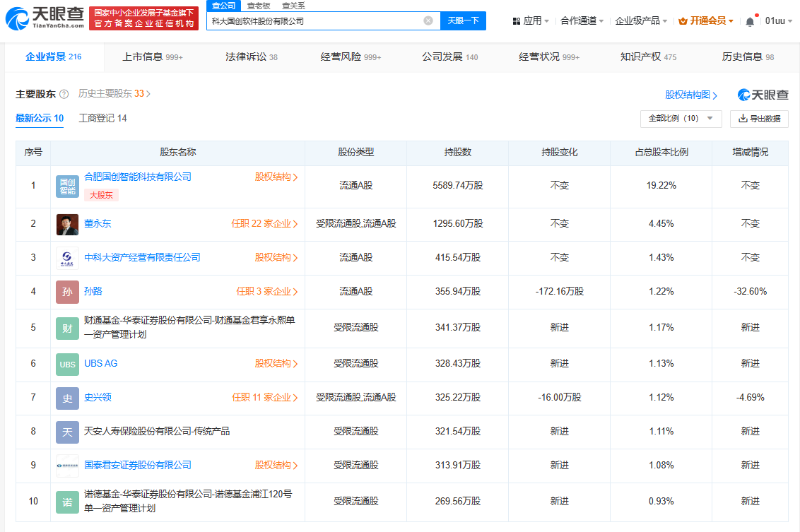Clear the search box with X icon
The image size is (800, 532).
tap(428, 21)
